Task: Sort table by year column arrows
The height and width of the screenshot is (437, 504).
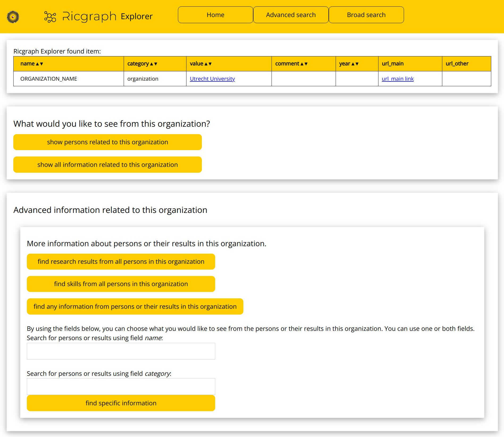Action: (355, 64)
